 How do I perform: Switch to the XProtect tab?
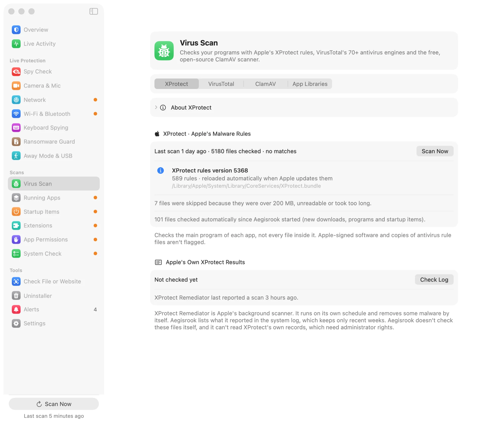click(176, 84)
